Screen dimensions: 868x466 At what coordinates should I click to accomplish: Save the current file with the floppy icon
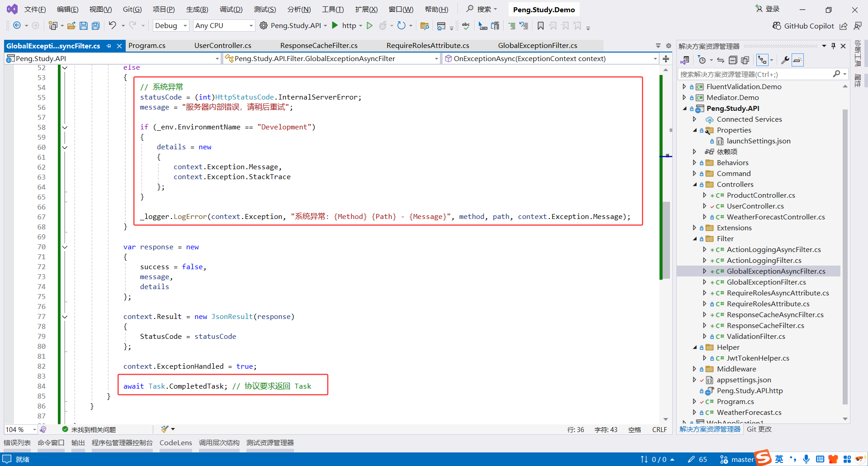84,26
